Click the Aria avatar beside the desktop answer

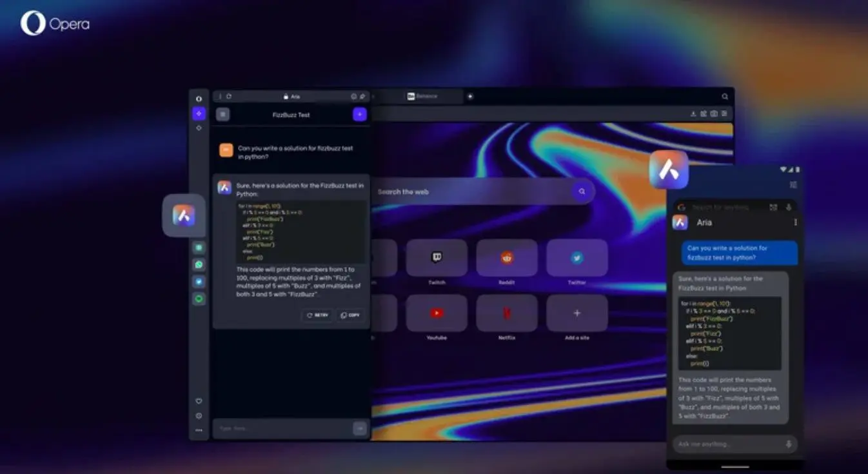224,187
